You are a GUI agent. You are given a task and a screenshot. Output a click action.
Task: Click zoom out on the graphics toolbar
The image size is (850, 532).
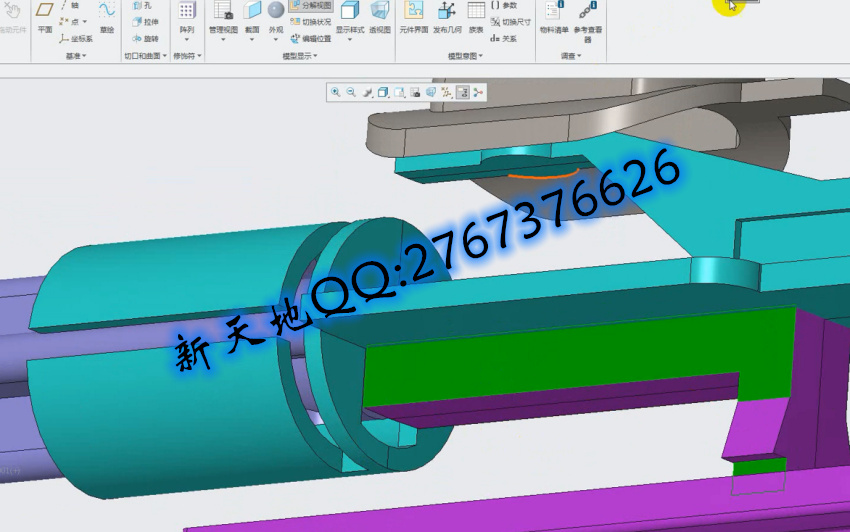tap(351, 92)
